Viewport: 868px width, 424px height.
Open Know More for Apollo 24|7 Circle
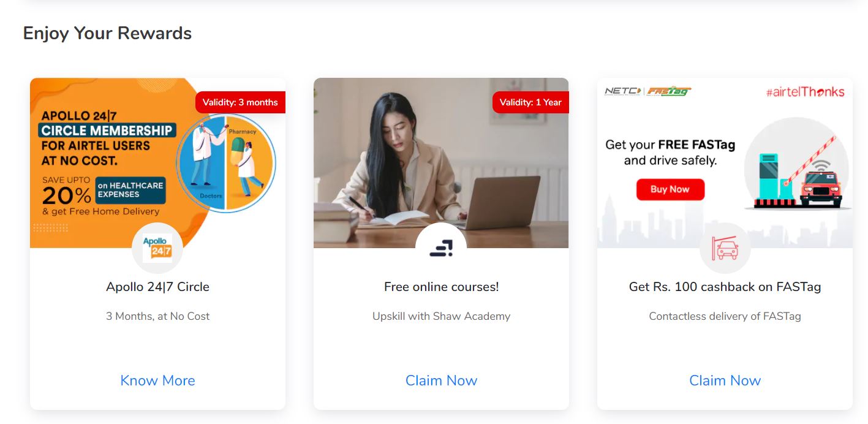point(157,380)
